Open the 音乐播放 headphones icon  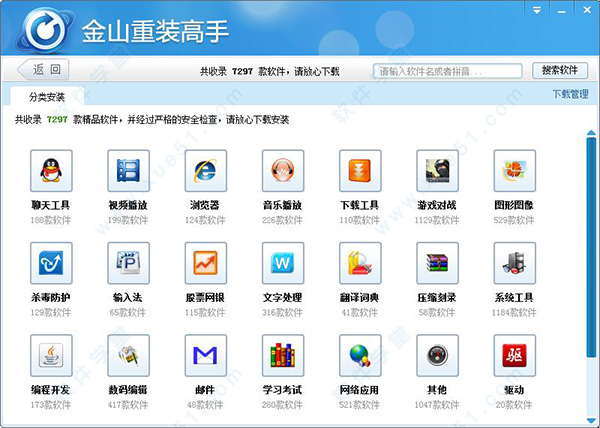pyautogui.click(x=283, y=171)
